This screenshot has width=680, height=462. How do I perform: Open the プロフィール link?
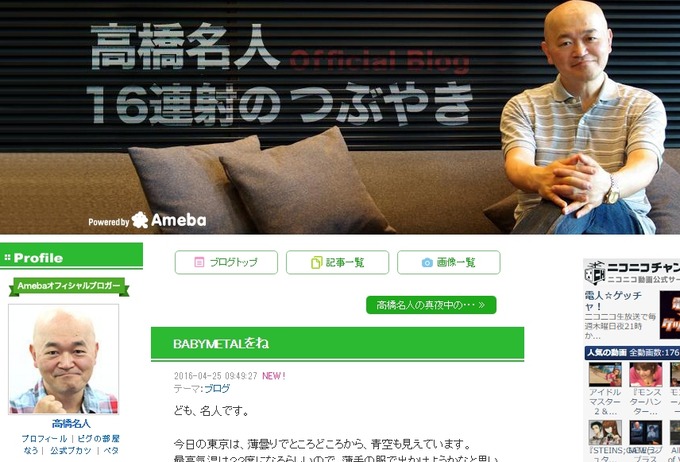click(x=44, y=439)
